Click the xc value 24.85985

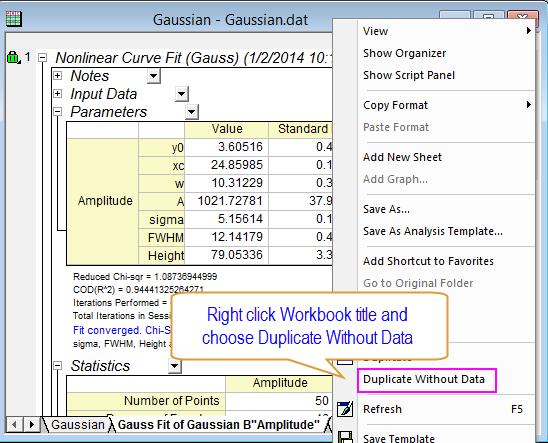pyautogui.click(x=226, y=165)
